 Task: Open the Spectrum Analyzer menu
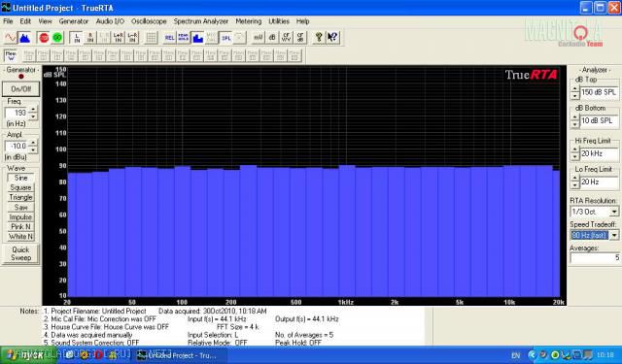pos(201,21)
